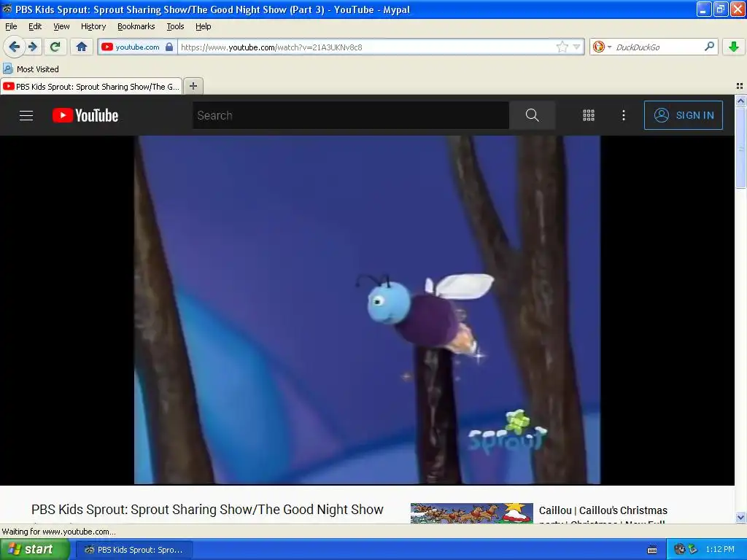Open the Caillou Christmas video thumbnail
747x560 pixels.
[472, 513]
